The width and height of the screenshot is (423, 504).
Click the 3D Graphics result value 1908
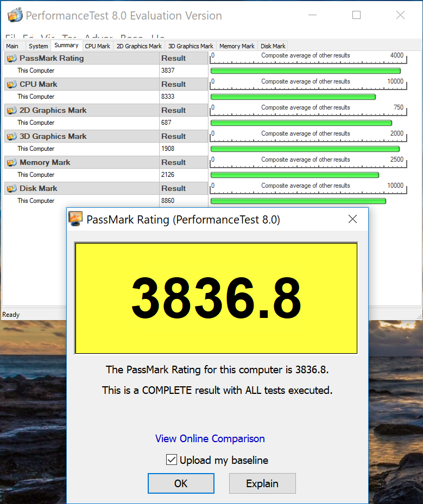(x=168, y=149)
